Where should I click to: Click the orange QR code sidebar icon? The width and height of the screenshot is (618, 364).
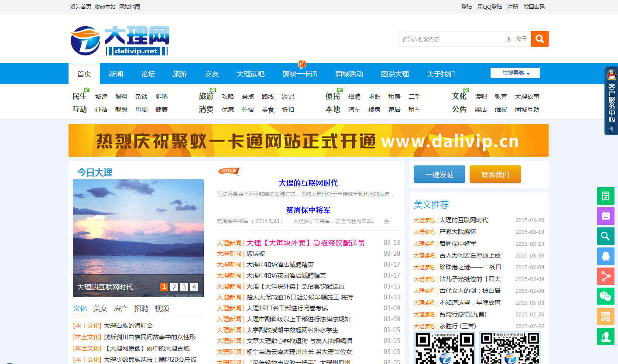(605, 316)
